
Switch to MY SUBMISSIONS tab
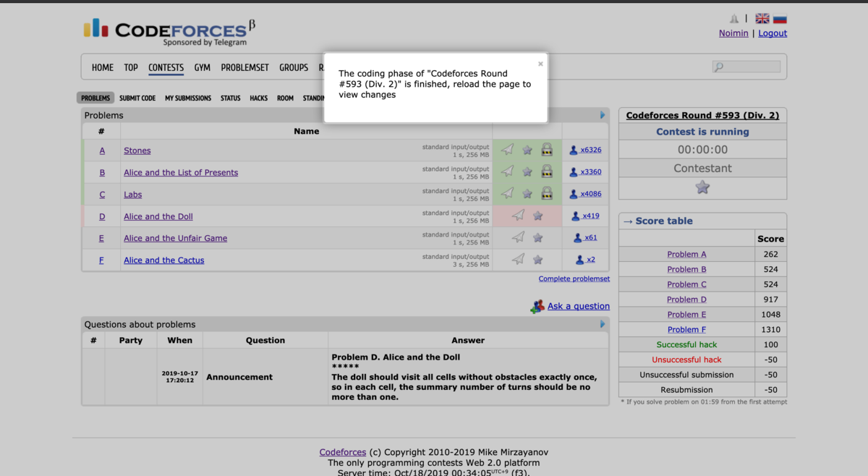pos(188,98)
